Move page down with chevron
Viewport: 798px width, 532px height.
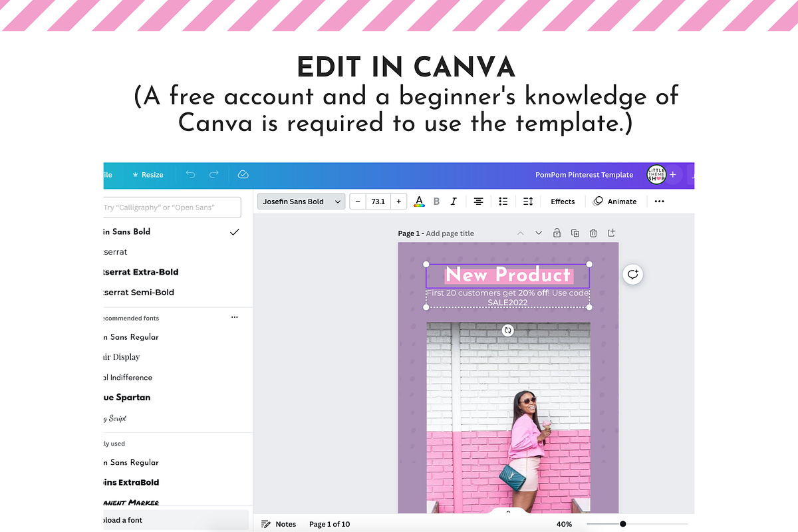(539, 233)
